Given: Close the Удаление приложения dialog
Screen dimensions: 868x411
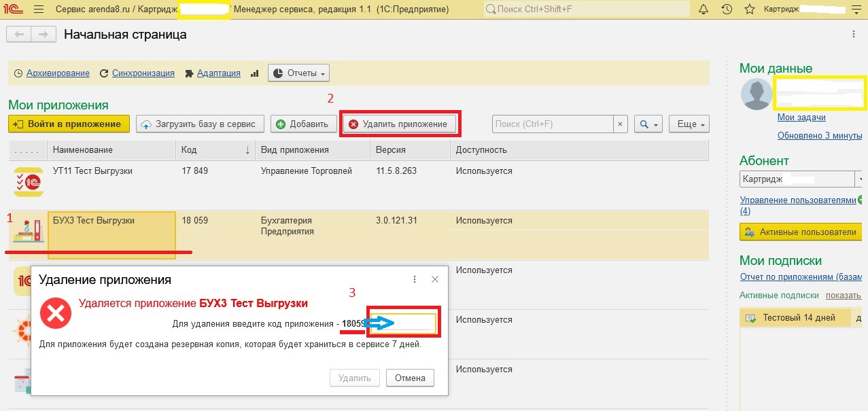Looking at the screenshot, I should point(435,279).
